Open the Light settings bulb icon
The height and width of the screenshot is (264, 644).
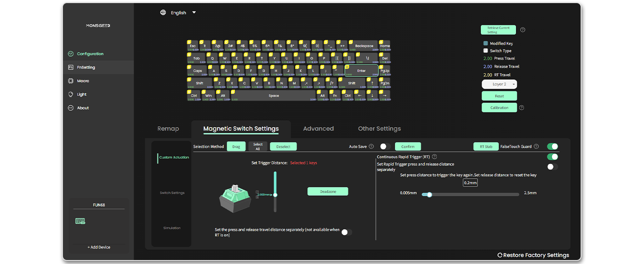pos(70,95)
